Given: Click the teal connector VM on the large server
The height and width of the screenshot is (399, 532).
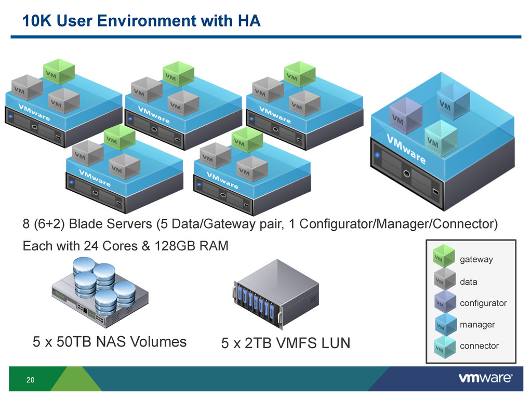Looking at the screenshot, I should (x=441, y=138).
